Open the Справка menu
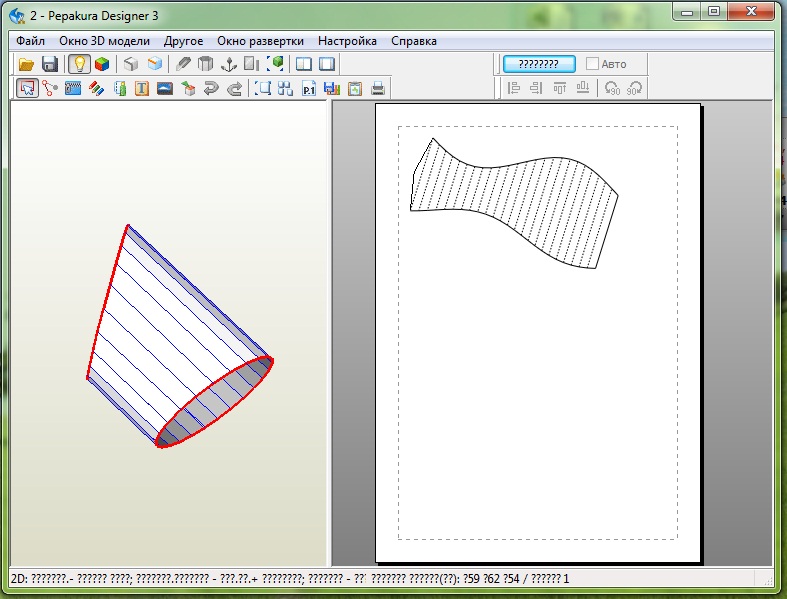The width and height of the screenshot is (787, 599). click(414, 41)
